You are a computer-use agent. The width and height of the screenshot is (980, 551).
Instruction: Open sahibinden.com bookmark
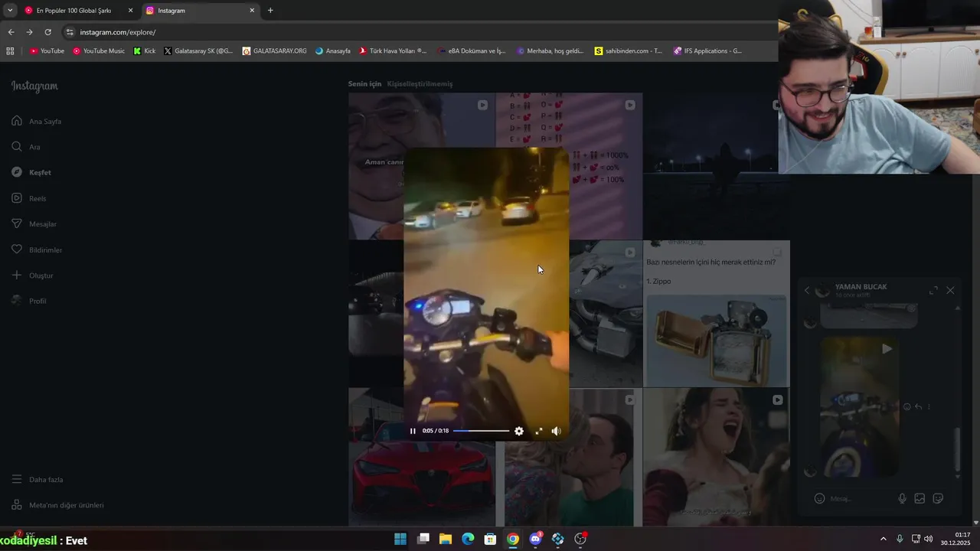tap(628, 51)
